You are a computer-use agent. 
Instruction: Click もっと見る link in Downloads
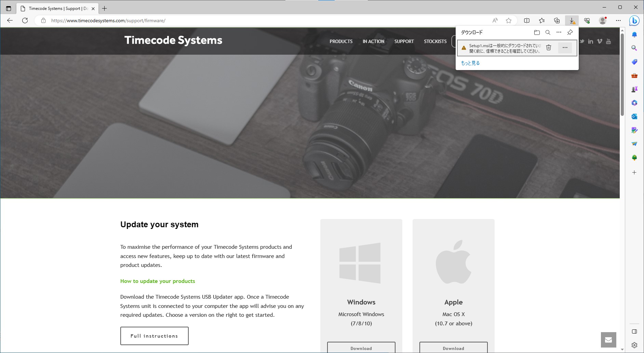pos(470,63)
